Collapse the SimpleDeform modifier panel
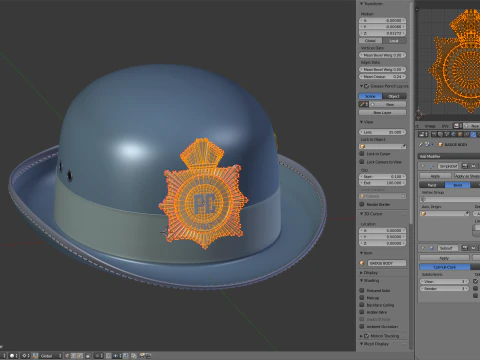480x360 pixels. (x=423, y=166)
